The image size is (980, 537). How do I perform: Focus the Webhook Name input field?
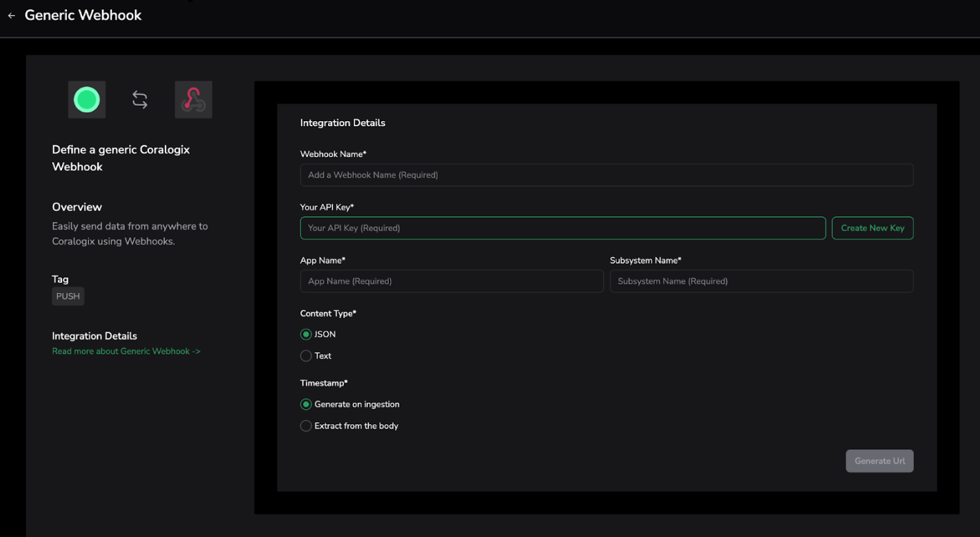(606, 175)
